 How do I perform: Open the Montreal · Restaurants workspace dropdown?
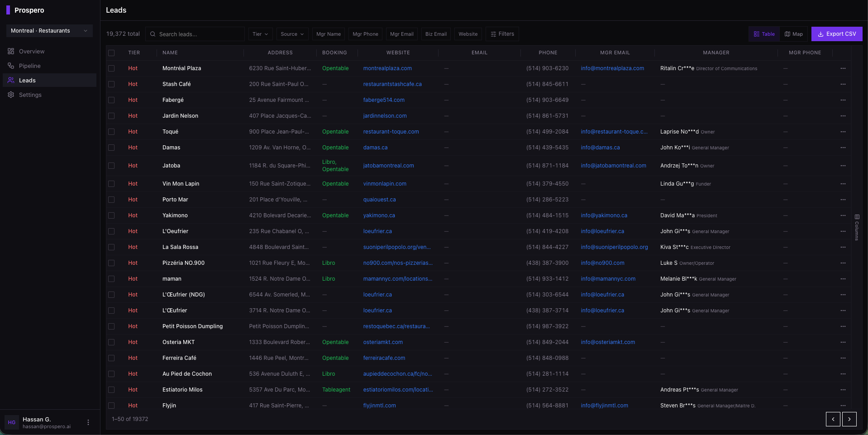49,31
